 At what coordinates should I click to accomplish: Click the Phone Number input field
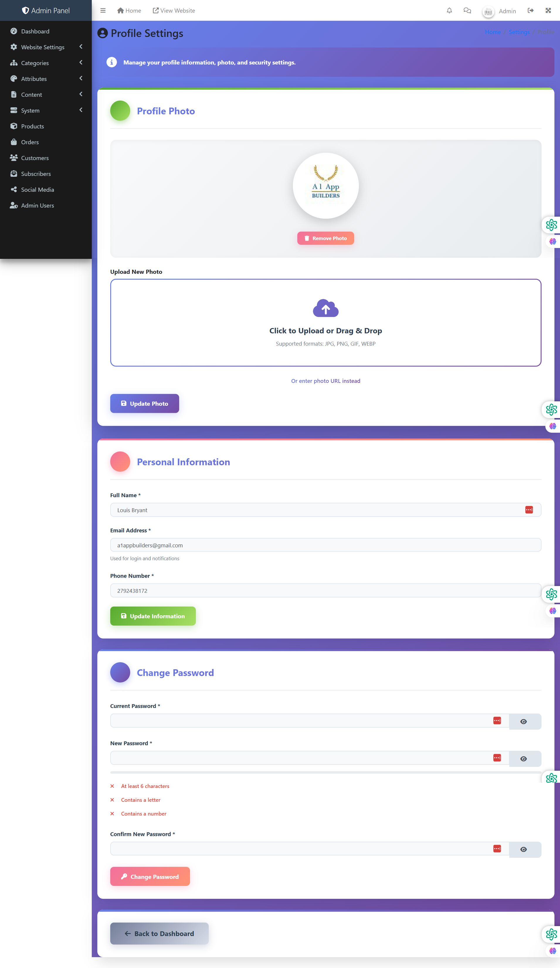(x=325, y=590)
